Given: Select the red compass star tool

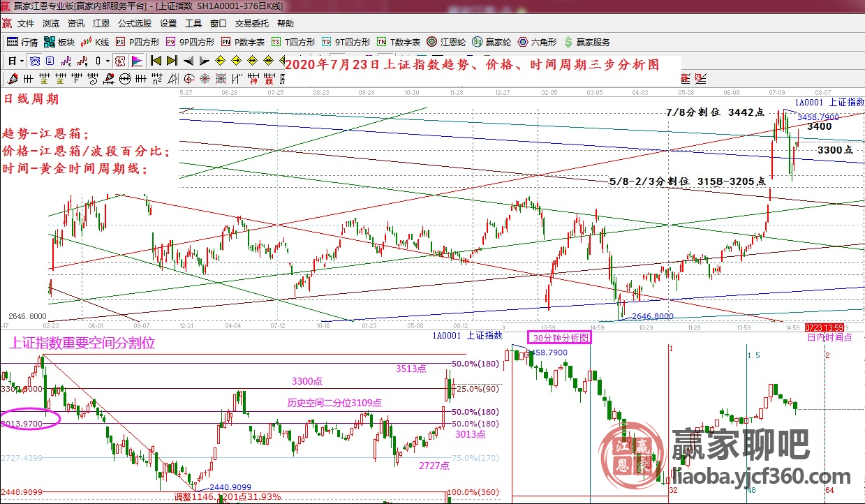Looking at the screenshot, I should click(x=205, y=78).
